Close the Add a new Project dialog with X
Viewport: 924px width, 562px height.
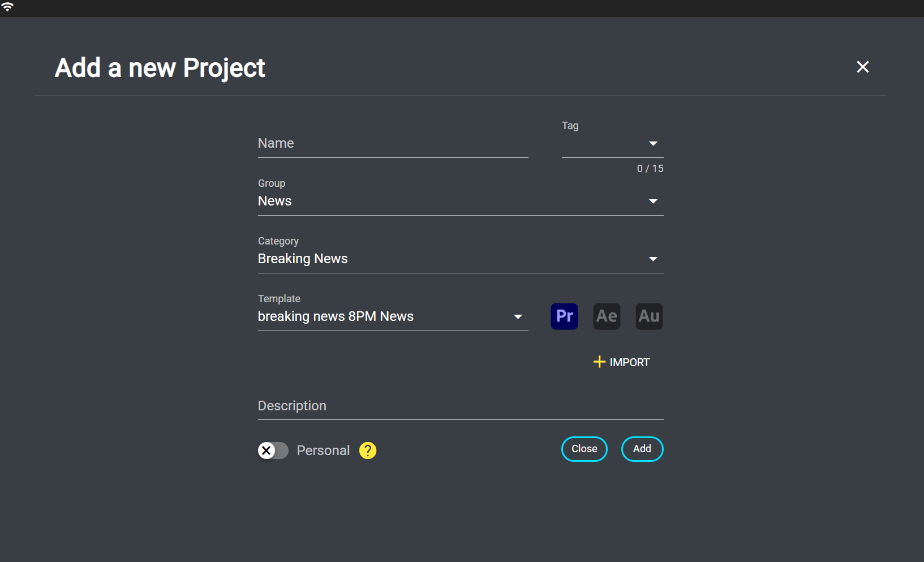[862, 67]
